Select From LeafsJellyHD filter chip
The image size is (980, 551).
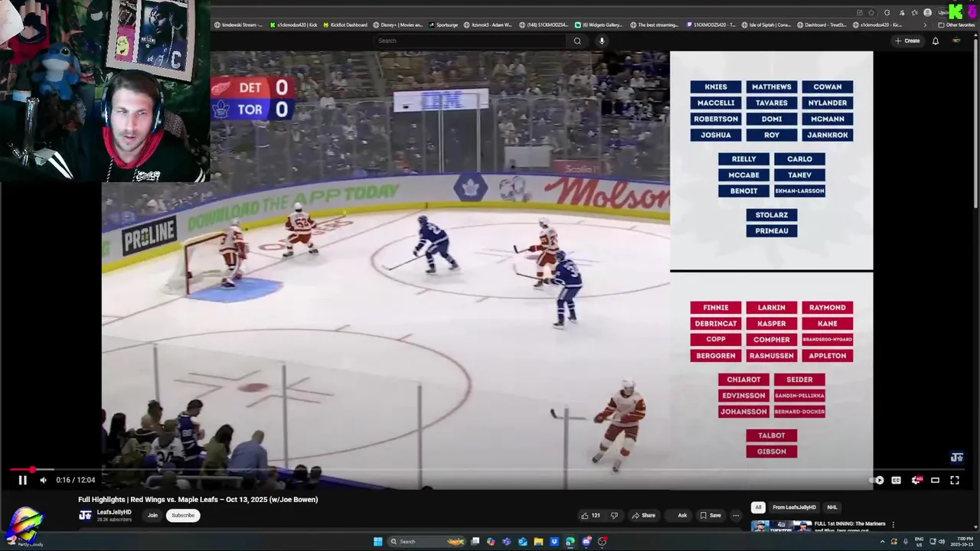pos(794,507)
